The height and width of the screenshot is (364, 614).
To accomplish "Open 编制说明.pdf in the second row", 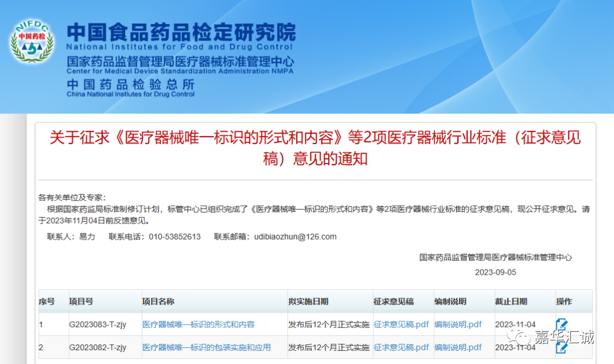I will click(x=458, y=347).
